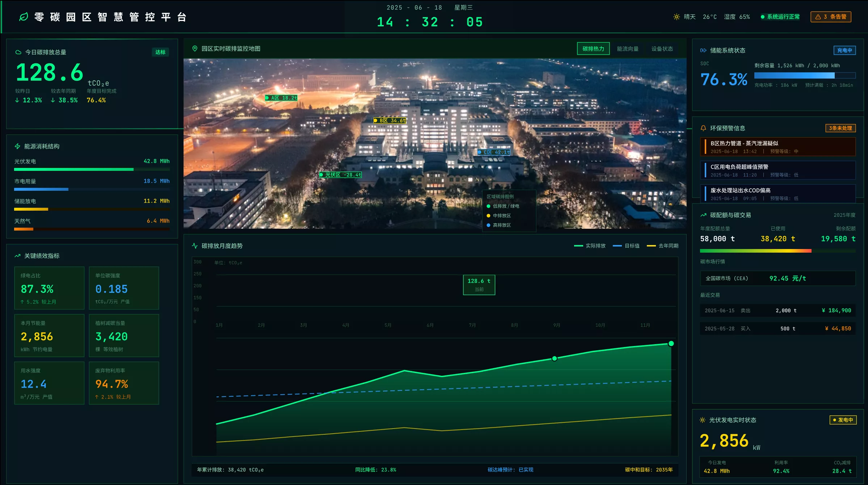Click the bell icon beside 环保预警信息
Image resolution: width=868 pixels, height=485 pixels.
(x=703, y=128)
